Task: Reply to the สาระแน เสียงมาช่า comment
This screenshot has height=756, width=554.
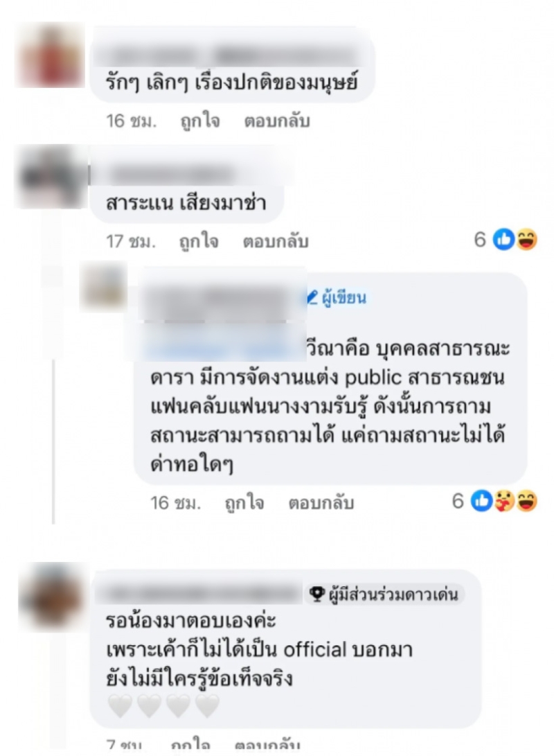Action: point(275,241)
